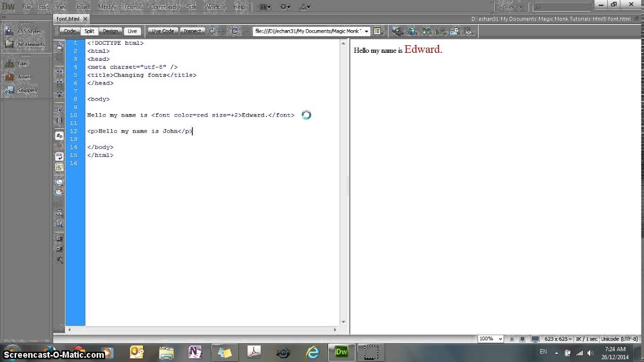
Task: Toggle the Inspect mode
Action: pos(193,31)
